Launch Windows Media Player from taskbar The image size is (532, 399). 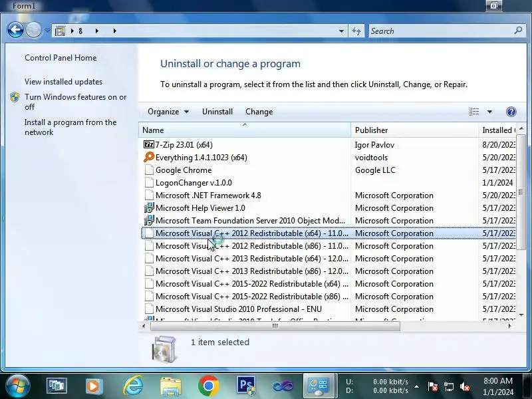pos(94,386)
